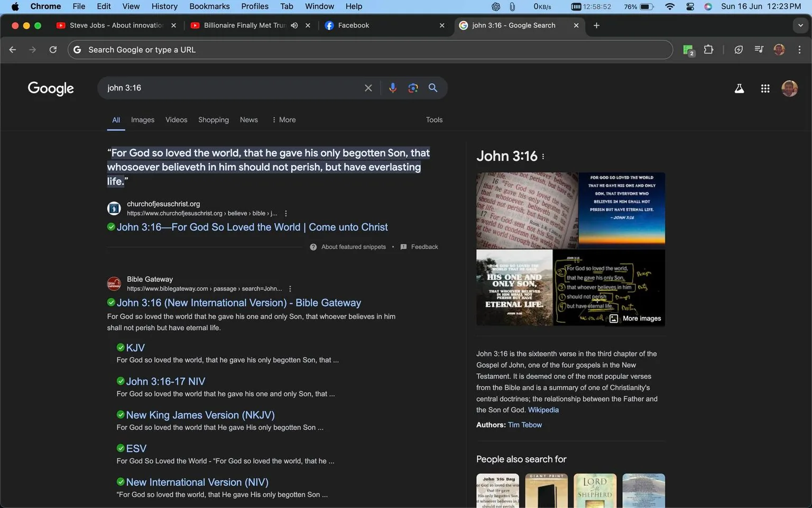Open Chrome extensions puzzle icon
812x508 pixels.
coord(708,49)
